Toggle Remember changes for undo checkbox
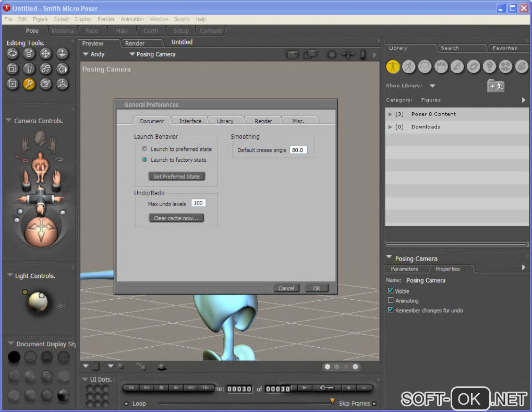Image resolution: width=532 pixels, height=412 pixels. click(391, 310)
